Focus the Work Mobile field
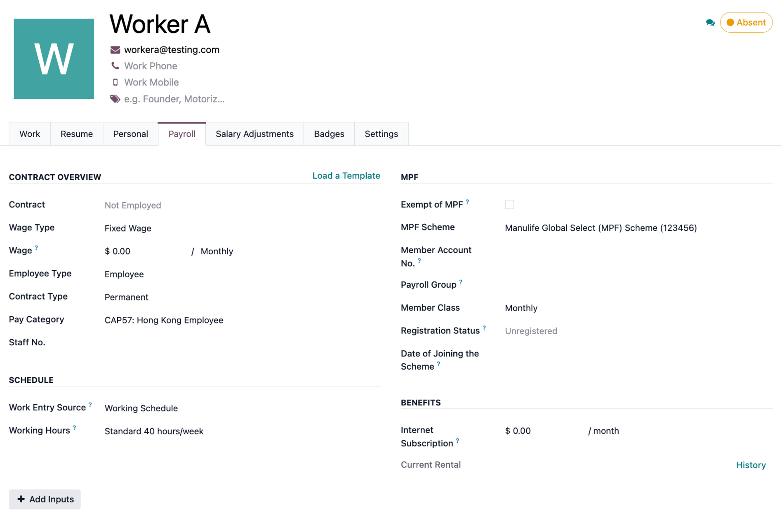782x532 pixels. tap(151, 82)
